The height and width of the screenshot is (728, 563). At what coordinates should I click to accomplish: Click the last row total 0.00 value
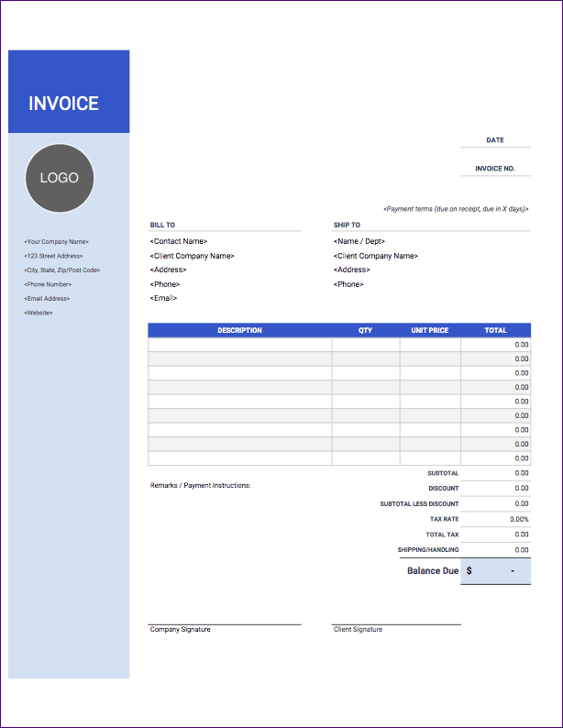pos(522,458)
